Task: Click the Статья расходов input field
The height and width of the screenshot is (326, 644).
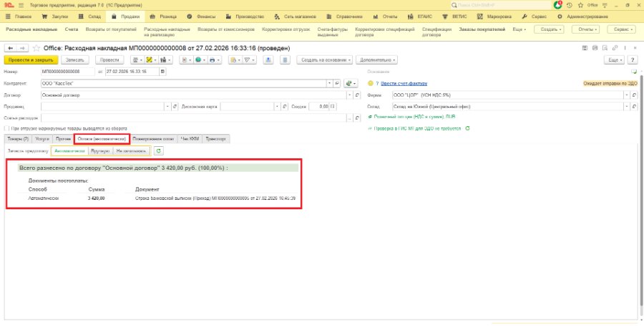Action: click(193, 118)
